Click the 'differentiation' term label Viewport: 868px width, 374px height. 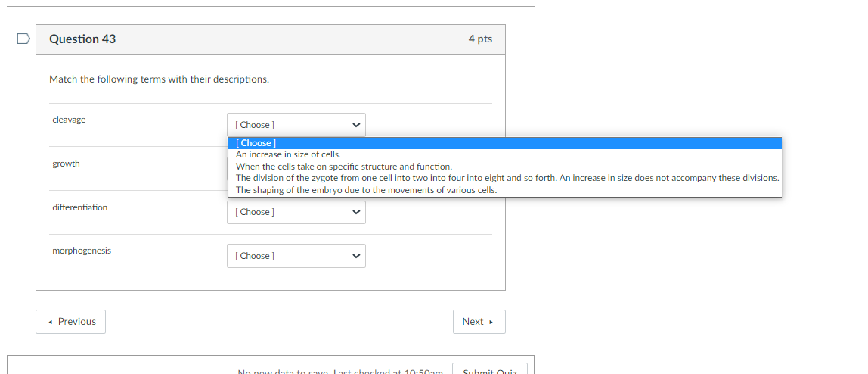pos(79,207)
